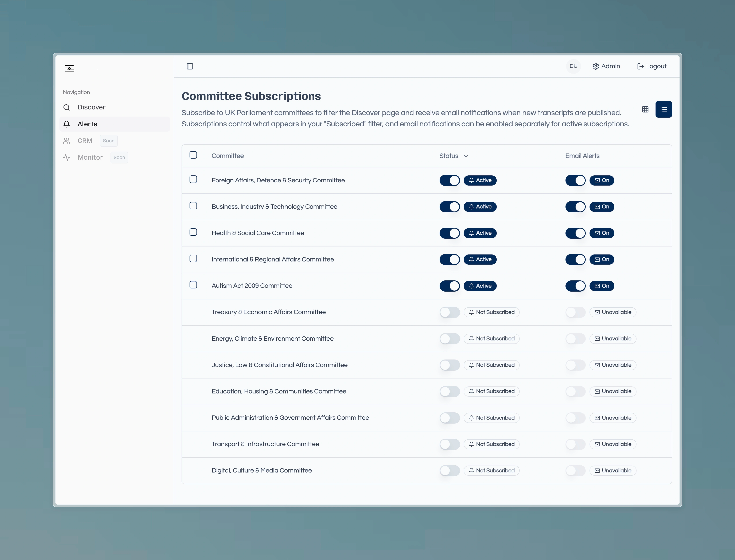The image size is (735, 560).
Task: Click the Logout exit icon
Action: coord(641,66)
